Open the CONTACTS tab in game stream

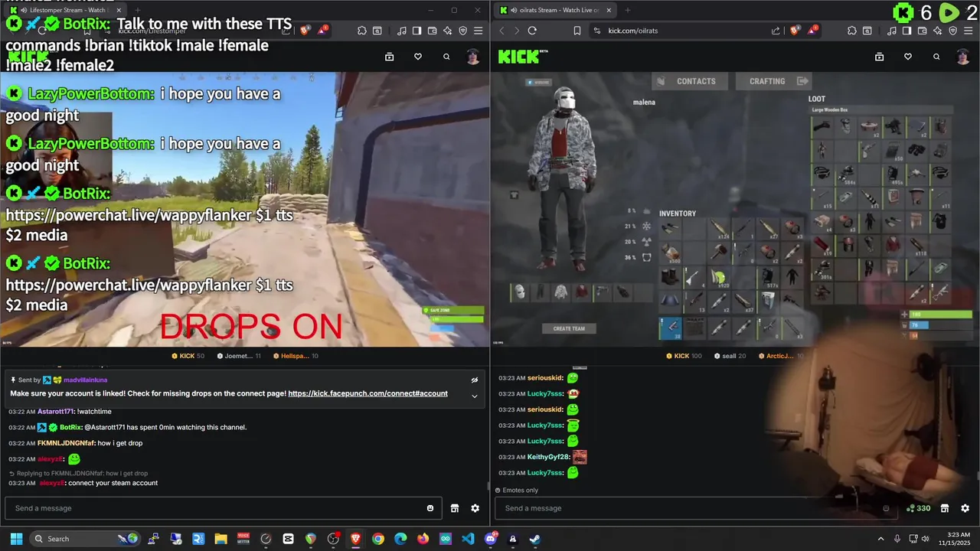[x=689, y=81]
